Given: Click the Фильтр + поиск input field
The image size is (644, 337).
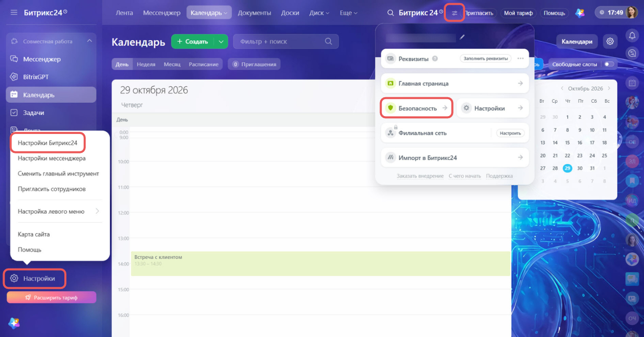Looking at the screenshot, I should pos(286,41).
